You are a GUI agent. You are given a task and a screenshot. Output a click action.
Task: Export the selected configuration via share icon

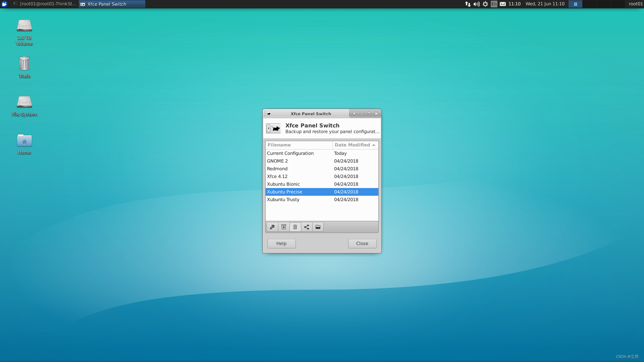pos(307,227)
